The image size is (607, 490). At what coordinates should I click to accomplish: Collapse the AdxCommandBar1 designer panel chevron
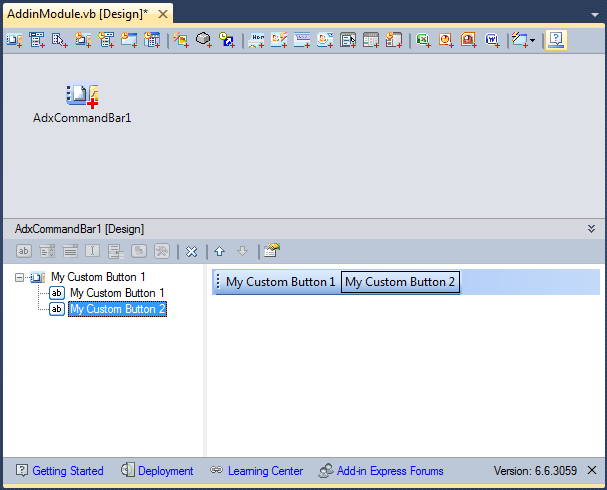[x=591, y=229]
